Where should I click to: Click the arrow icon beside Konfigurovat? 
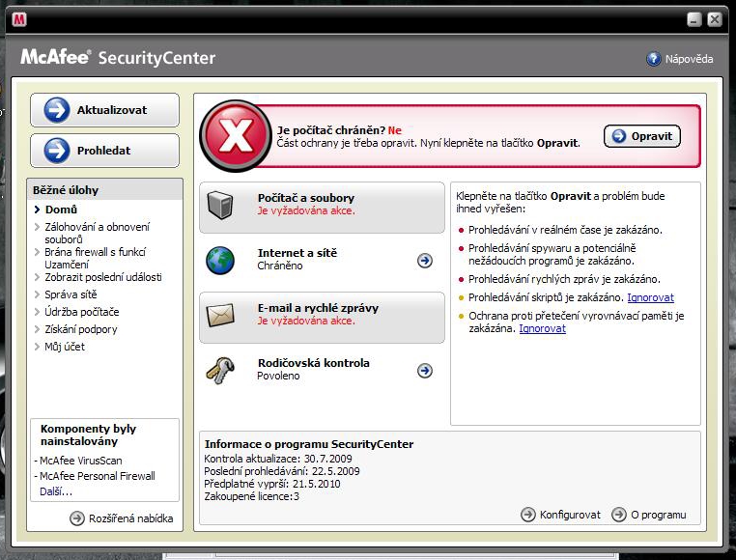(528, 515)
